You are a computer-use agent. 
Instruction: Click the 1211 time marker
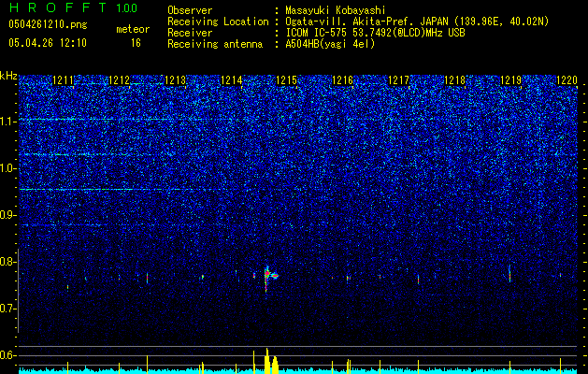64,80
